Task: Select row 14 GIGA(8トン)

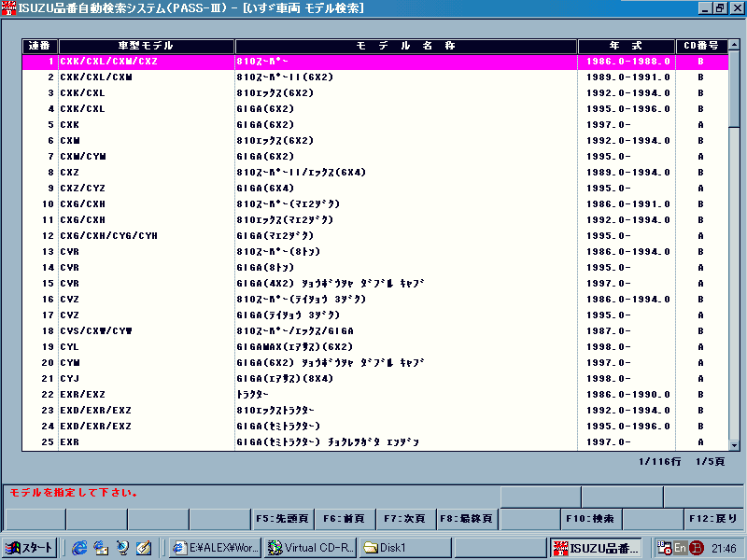Action: click(375, 268)
